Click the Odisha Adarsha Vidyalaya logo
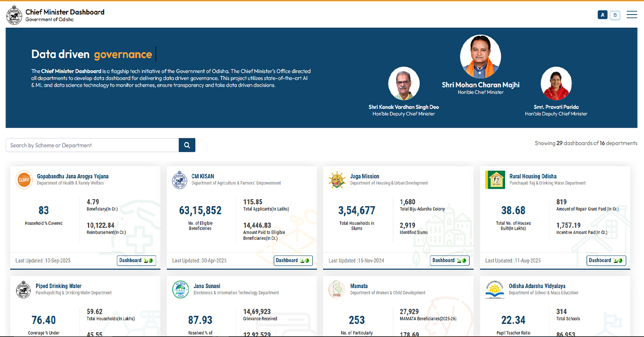 click(x=494, y=290)
